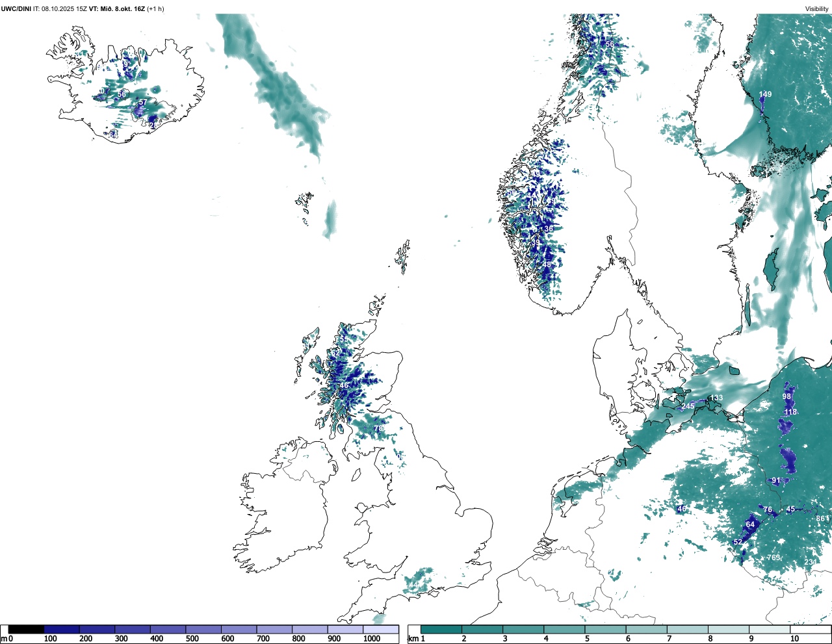
Task: Click the '1000' tick label on the metres scale
Action: coord(372,639)
